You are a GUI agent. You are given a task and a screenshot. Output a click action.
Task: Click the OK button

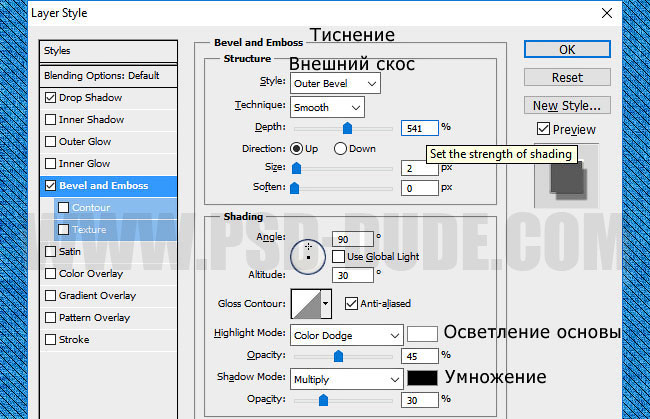[567, 49]
